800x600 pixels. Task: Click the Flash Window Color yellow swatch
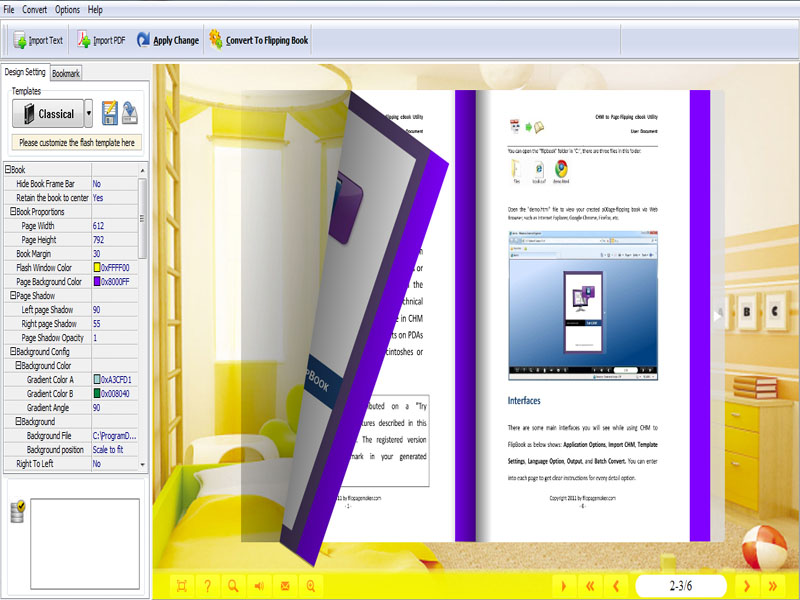click(97, 267)
